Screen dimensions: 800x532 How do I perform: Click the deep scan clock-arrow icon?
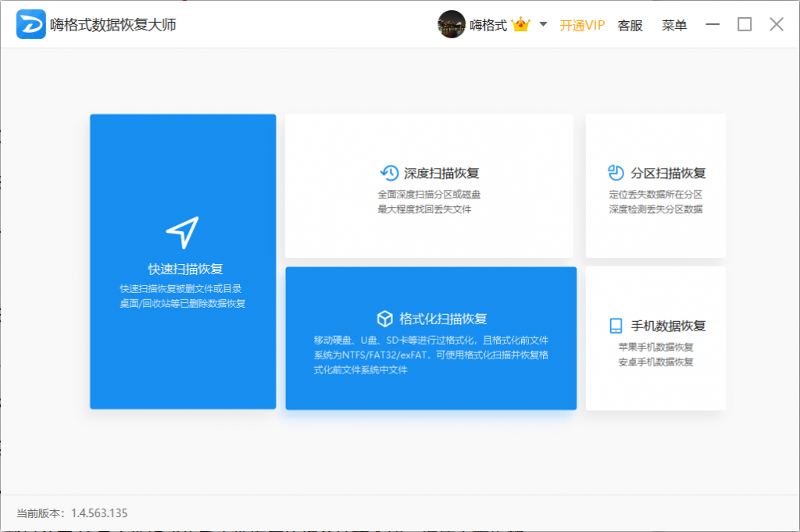pyautogui.click(x=389, y=173)
